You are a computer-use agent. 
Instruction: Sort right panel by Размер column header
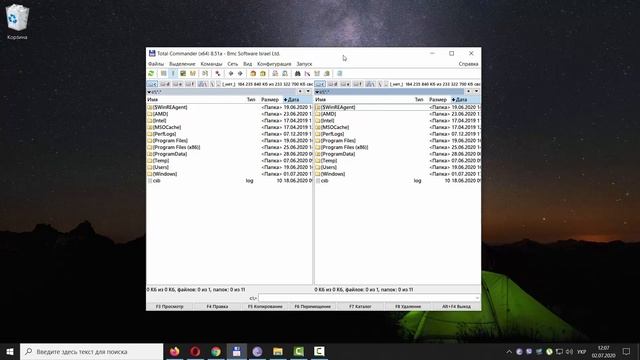438,100
